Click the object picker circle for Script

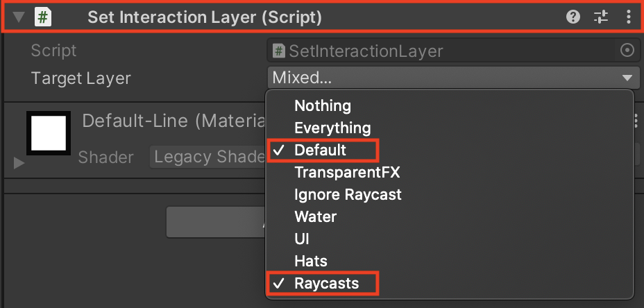tap(627, 51)
